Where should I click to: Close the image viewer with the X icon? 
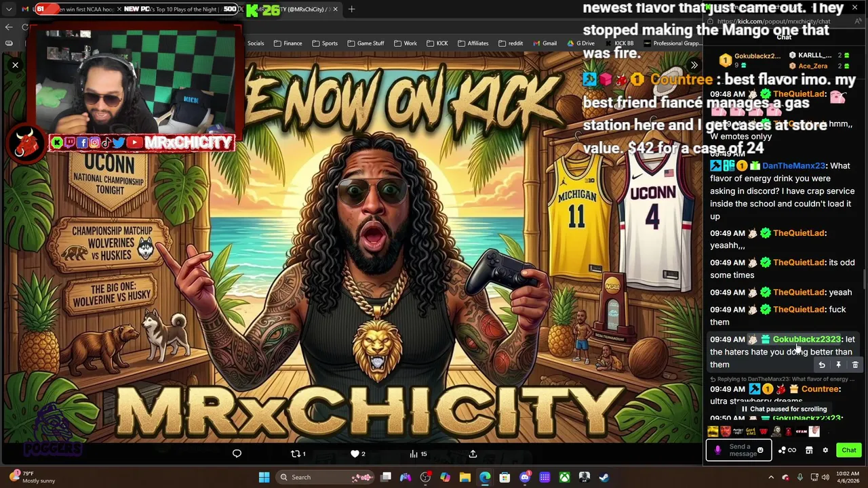coord(15,66)
